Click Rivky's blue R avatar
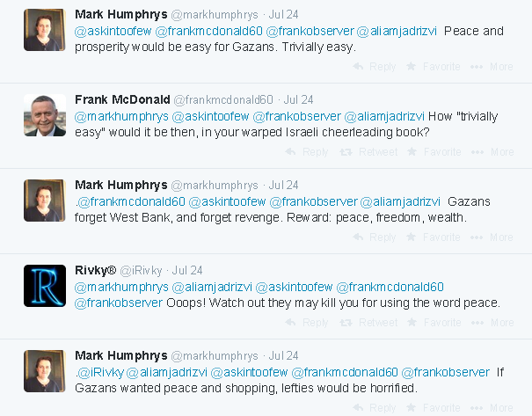This screenshot has width=532, height=416. coord(45,286)
